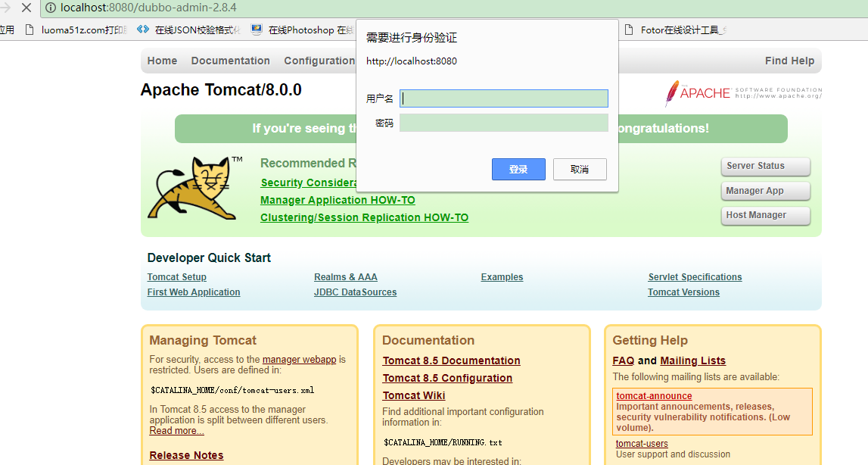Open the Tomcat Wiki link
Image resolution: width=868 pixels, height=465 pixels.
[x=414, y=396]
